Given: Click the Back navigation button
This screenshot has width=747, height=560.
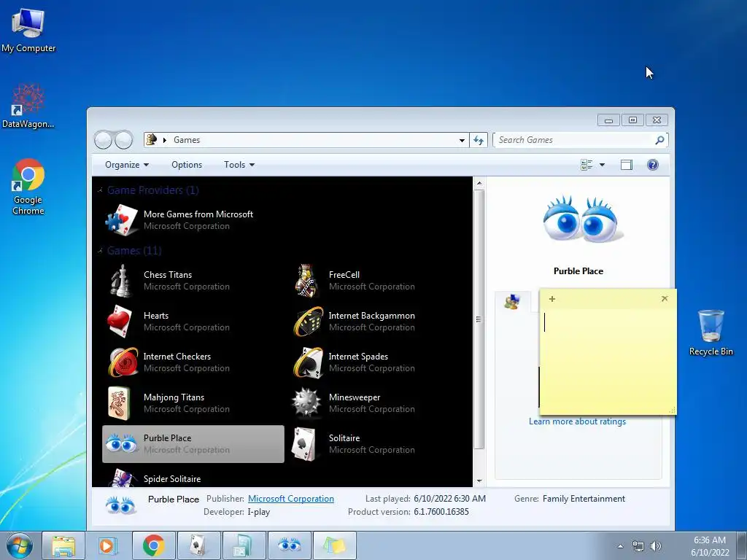Looking at the screenshot, I should [x=104, y=140].
